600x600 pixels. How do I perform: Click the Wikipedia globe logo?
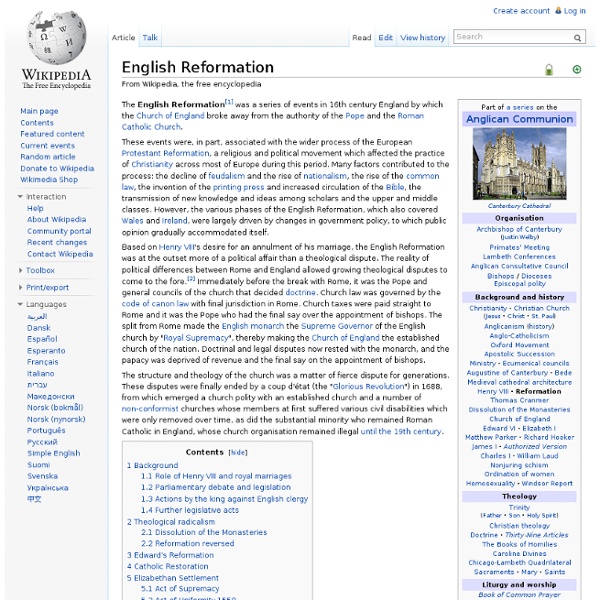coord(57,37)
